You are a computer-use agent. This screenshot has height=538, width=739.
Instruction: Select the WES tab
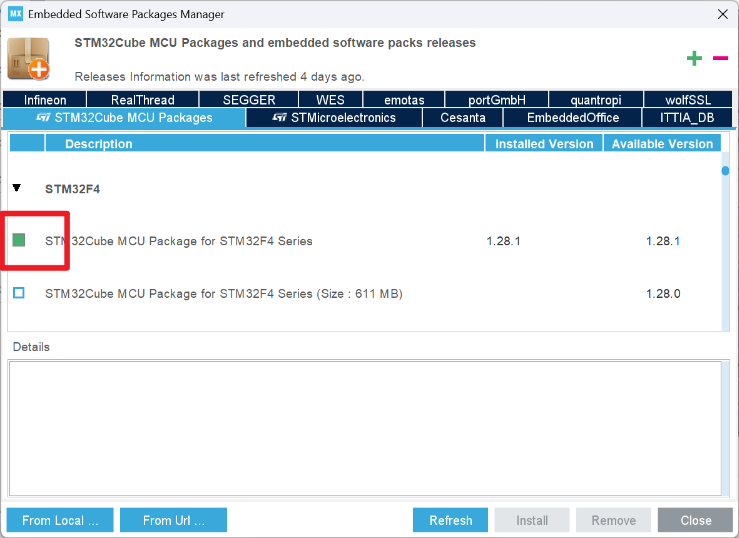click(x=330, y=100)
